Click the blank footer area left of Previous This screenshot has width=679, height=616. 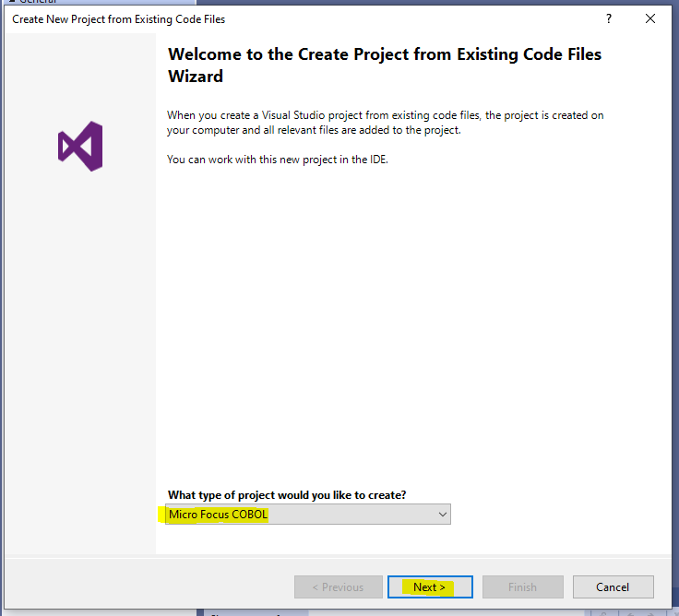pyautogui.click(x=148, y=587)
